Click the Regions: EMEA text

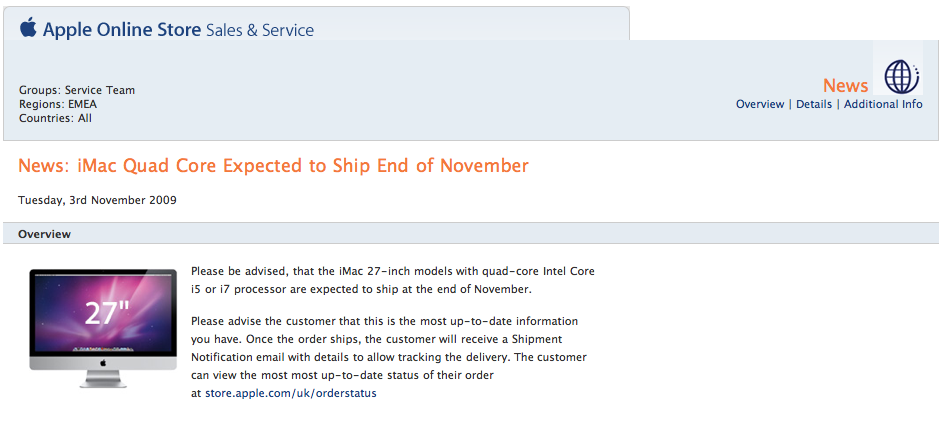click(x=58, y=104)
